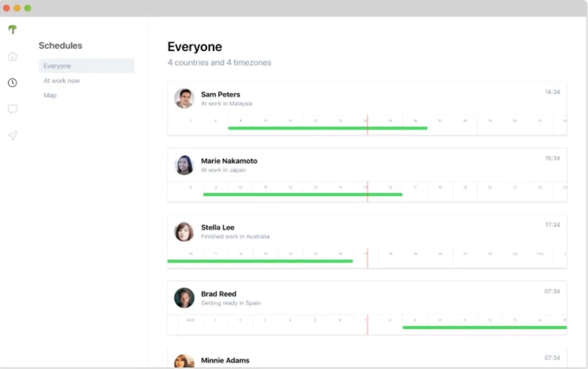Switch to At work now view

[62, 81]
